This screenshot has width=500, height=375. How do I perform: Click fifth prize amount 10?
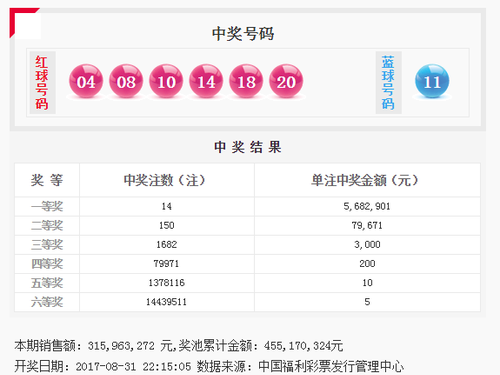367,283
